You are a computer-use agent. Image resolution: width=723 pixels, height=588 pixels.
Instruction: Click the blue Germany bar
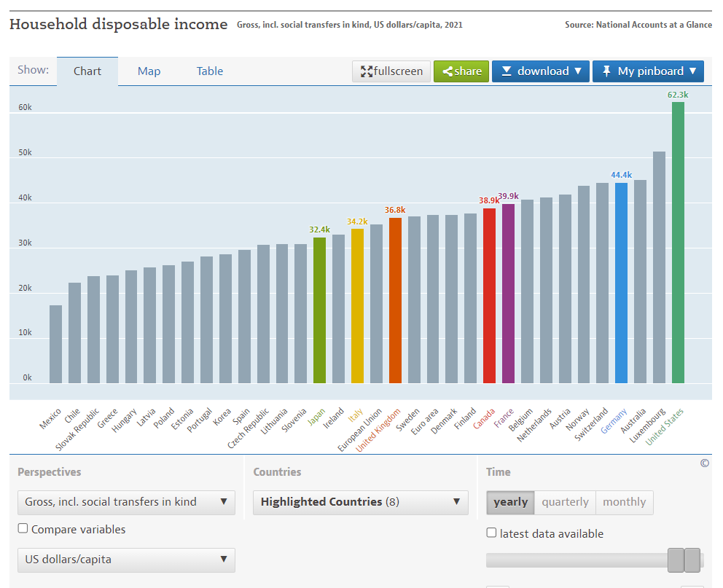click(621, 283)
